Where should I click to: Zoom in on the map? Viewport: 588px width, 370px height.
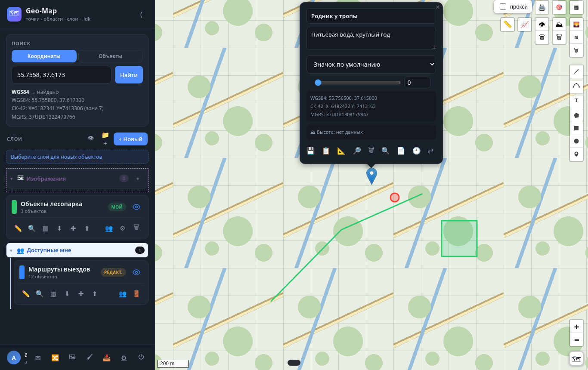pos(576,327)
